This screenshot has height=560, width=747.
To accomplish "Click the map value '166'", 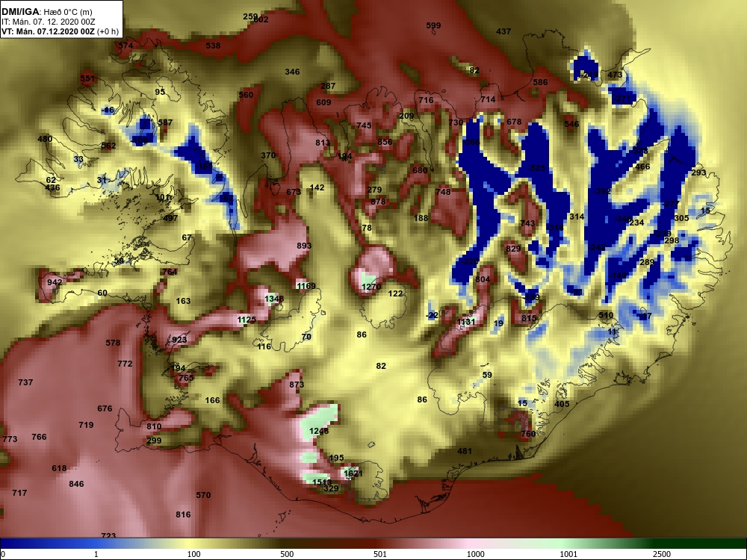I will click(x=212, y=400).
